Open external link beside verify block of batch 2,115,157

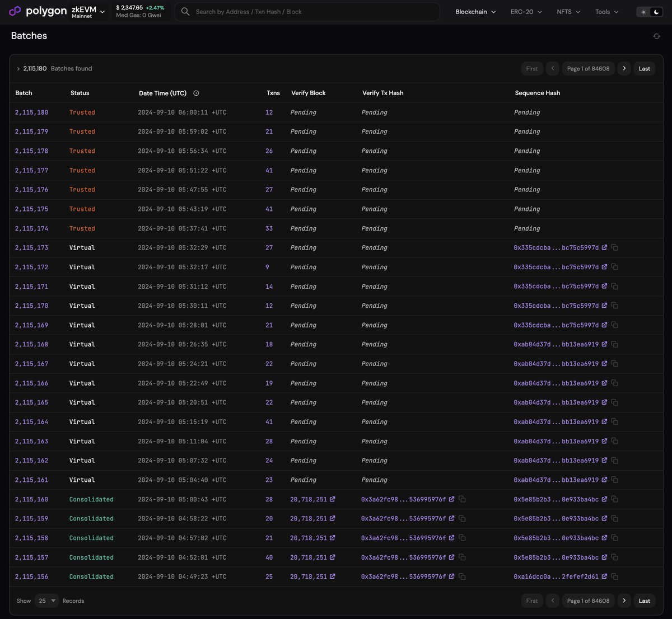[333, 557]
